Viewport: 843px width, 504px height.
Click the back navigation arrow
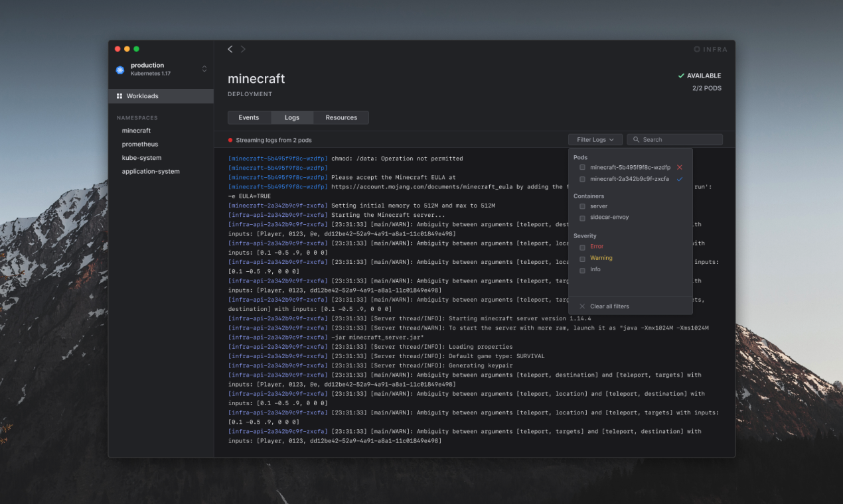(x=230, y=49)
